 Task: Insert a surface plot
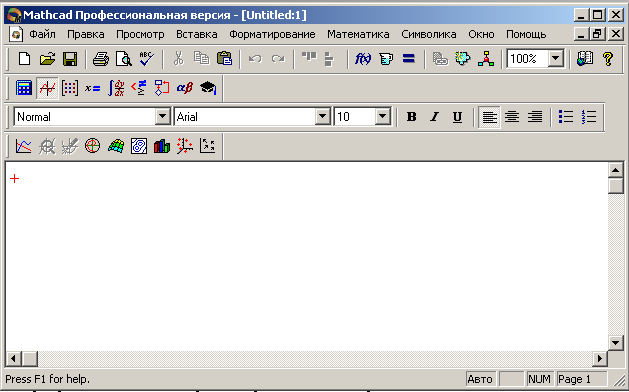(116, 146)
